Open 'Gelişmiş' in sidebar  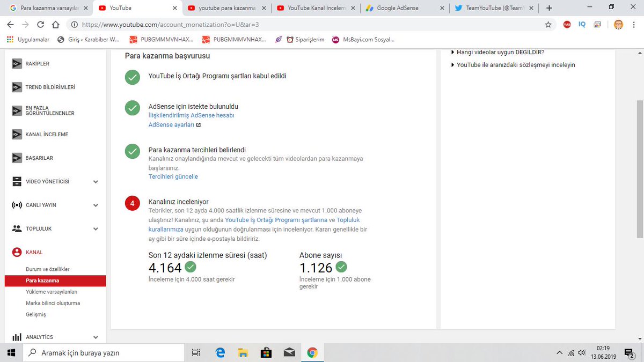[36, 314]
